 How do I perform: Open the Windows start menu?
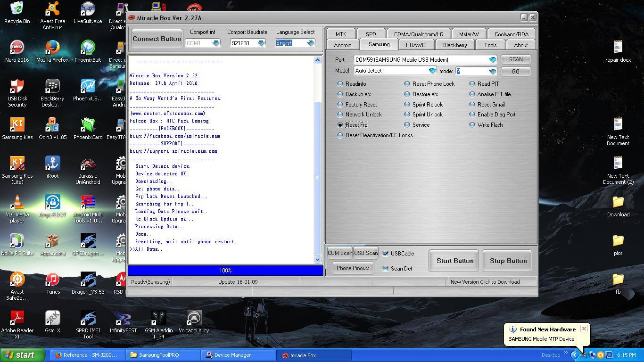click(x=23, y=355)
